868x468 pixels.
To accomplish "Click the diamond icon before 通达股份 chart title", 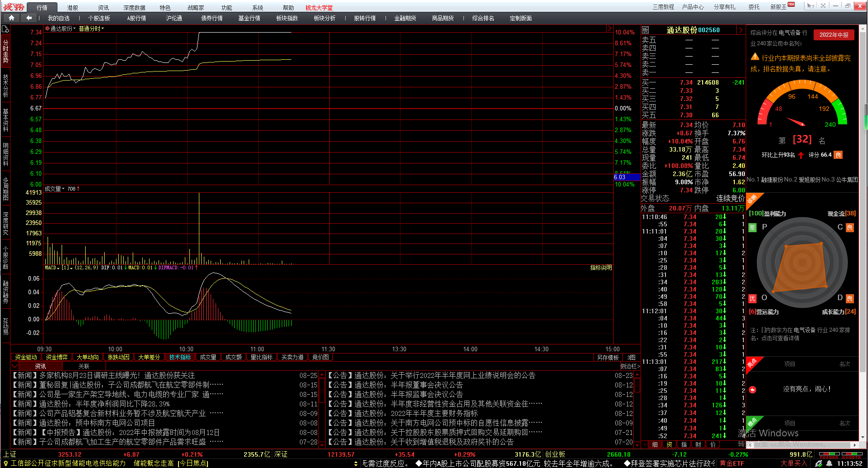I will click(x=47, y=29).
